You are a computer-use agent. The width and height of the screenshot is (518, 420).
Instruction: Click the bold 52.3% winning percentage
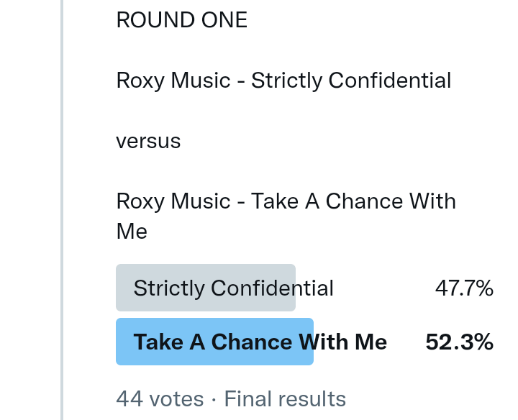pyautogui.click(x=459, y=342)
